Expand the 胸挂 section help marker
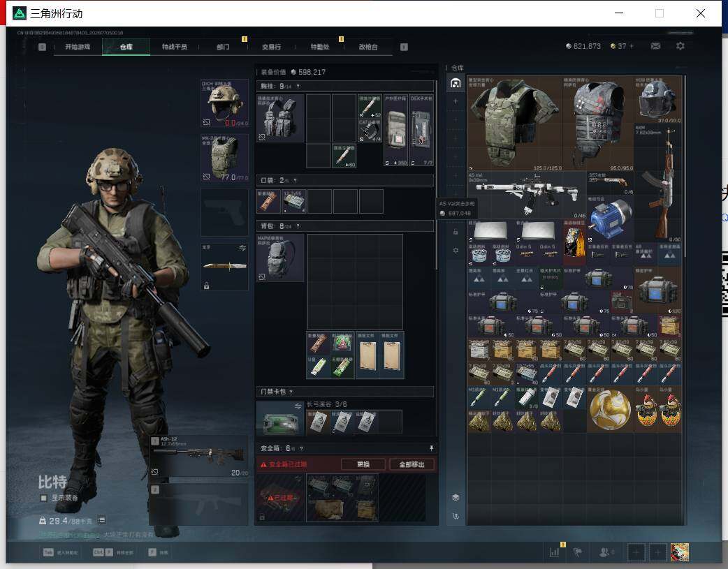The image size is (728, 569). (298, 87)
